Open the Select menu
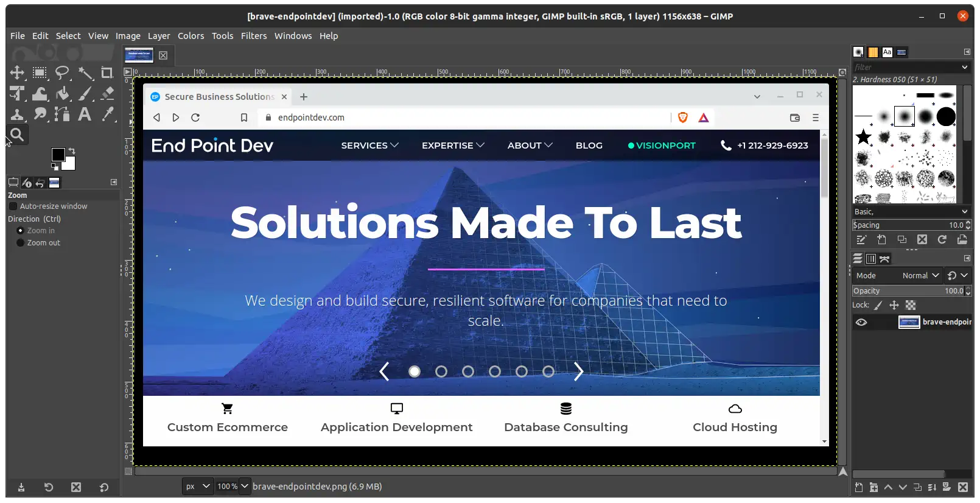The image size is (980, 503). (x=68, y=36)
